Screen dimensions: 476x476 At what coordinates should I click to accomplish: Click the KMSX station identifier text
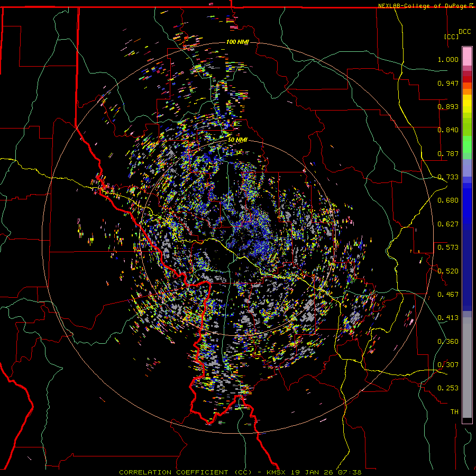coord(277,472)
